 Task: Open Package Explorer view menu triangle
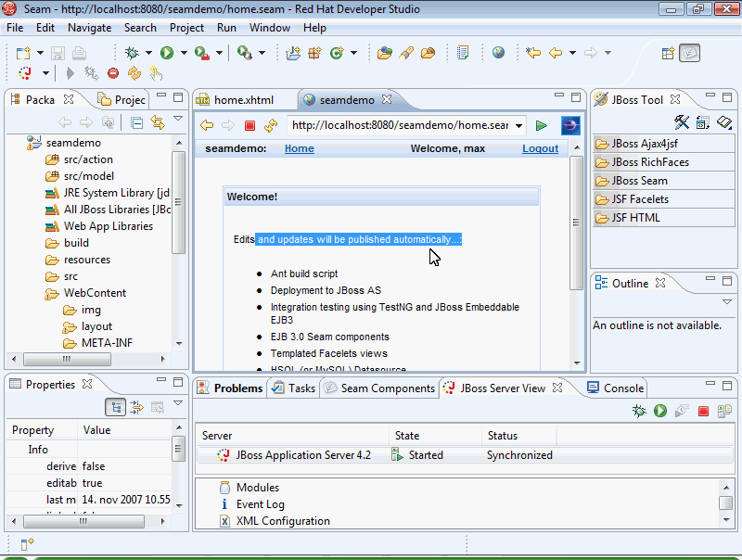point(178,119)
